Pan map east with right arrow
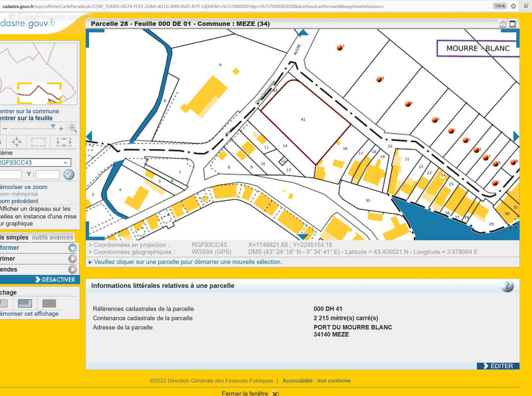532x396 pixels. (x=516, y=137)
